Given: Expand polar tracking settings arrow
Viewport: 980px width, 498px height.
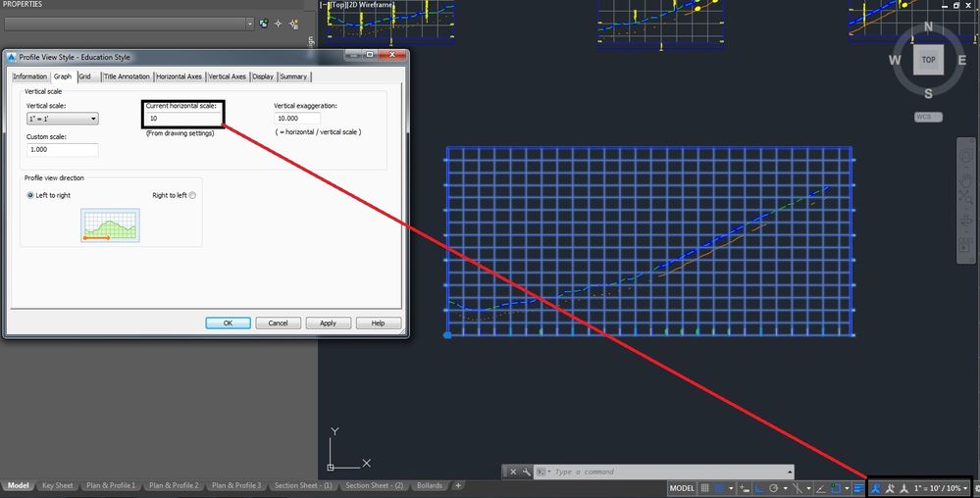Looking at the screenshot, I should click(786, 488).
